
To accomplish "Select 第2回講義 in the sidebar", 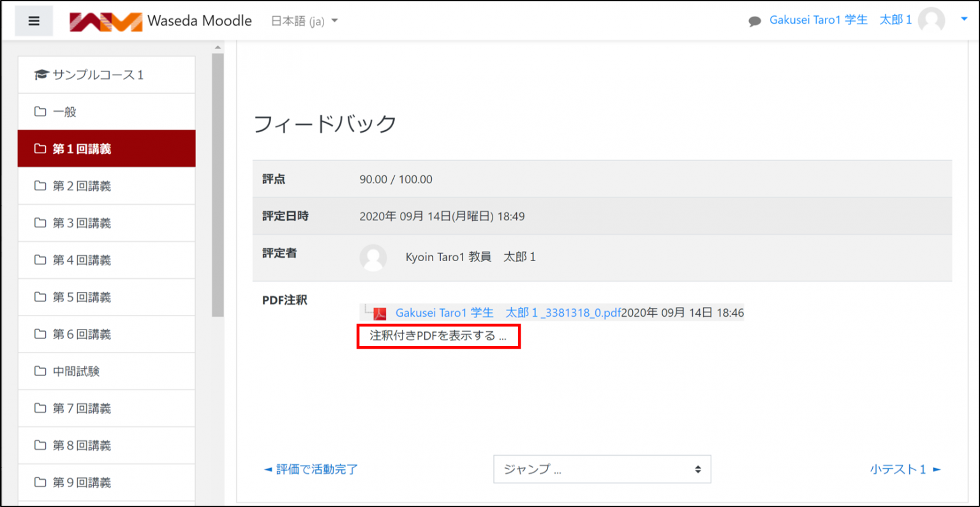I will pyautogui.click(x=82, y=186).
